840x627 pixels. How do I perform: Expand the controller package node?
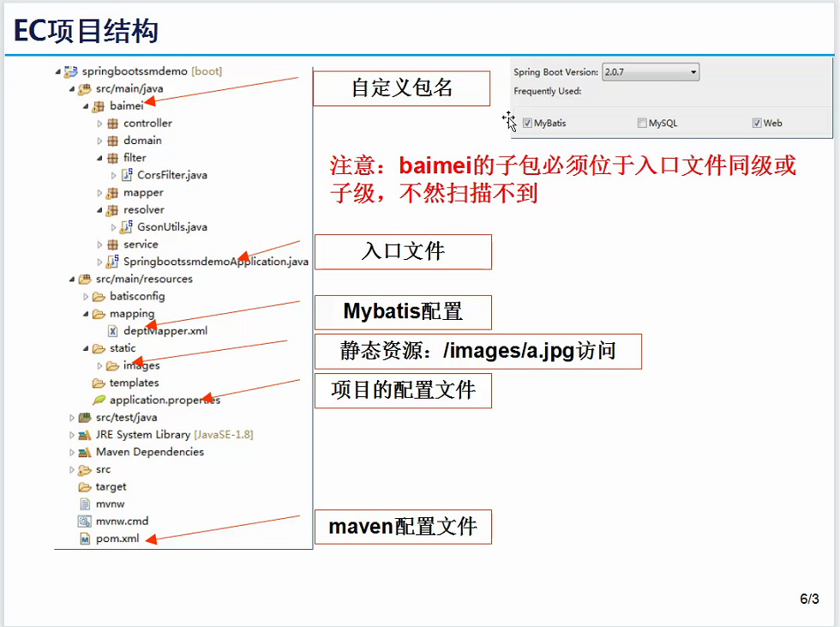pyautogui.click(x=99, y=124)
